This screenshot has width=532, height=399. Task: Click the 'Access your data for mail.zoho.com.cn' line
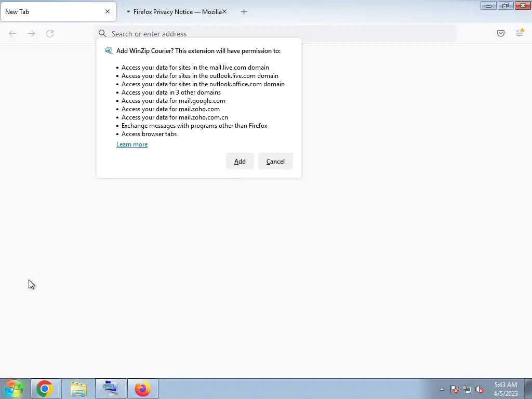click(x=175, y=117)
